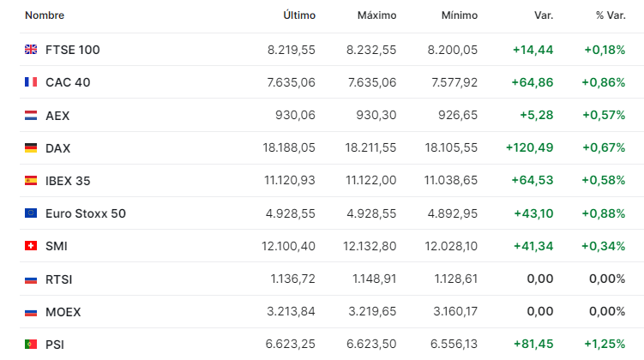Viewport: 644px width, 360px height.
Task: Sort table by the Nombre column header
Action: [45, 15]
